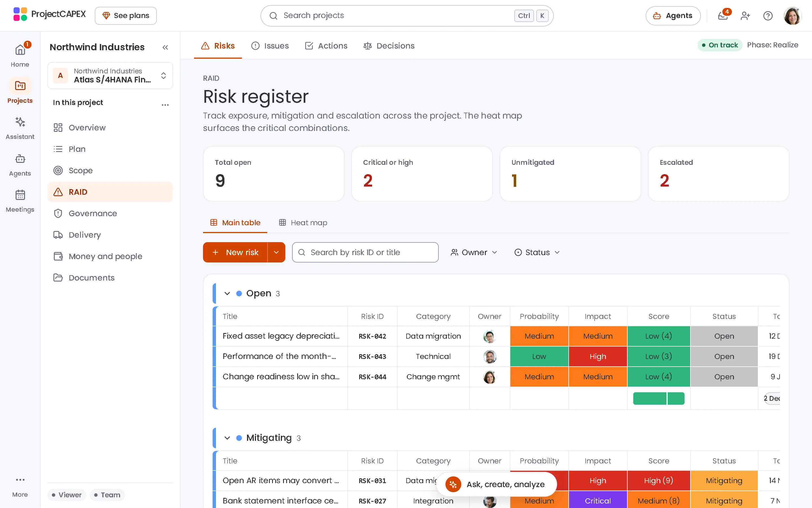
Task: Open the user profile avatar
Action: [x=793, y=16]
